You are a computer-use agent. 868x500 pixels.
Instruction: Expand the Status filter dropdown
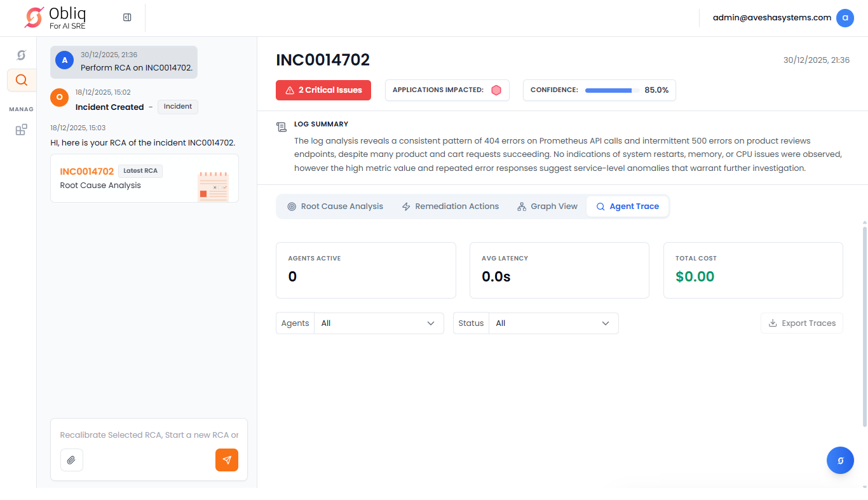pyautogui.click(x=553, y=323)
